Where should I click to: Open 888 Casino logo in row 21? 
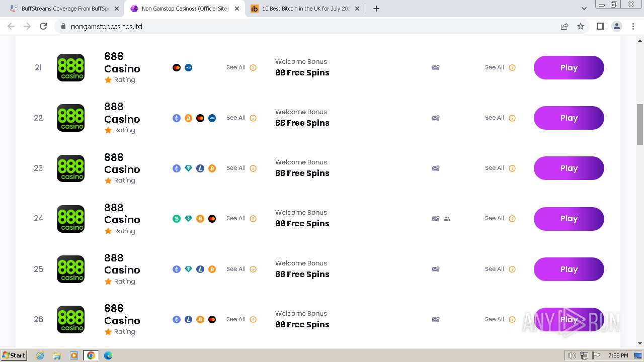(71, 67)
